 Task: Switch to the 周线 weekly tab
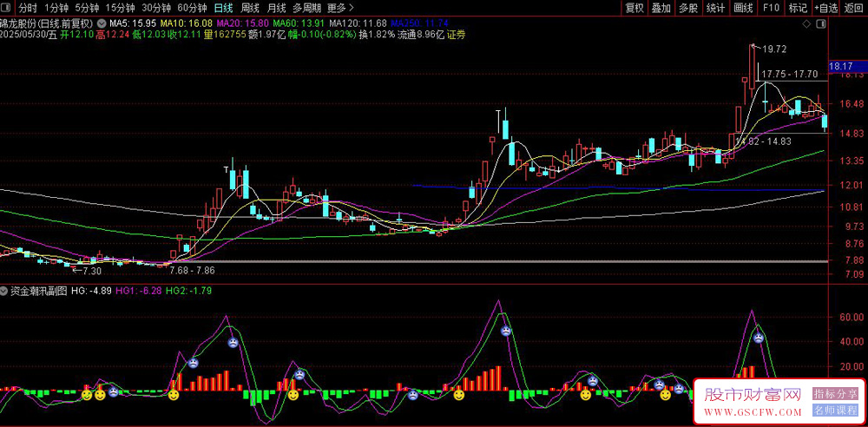250,9
